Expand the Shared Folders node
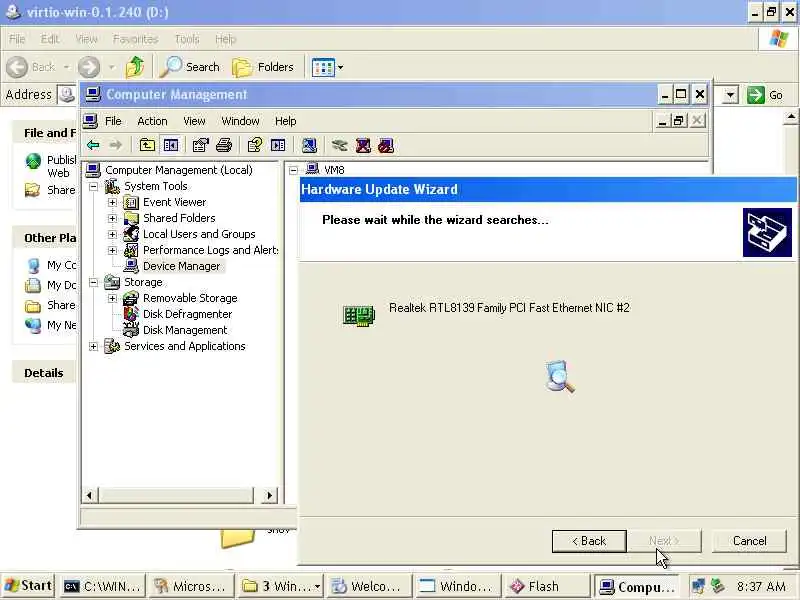 (x=112, y=218)
